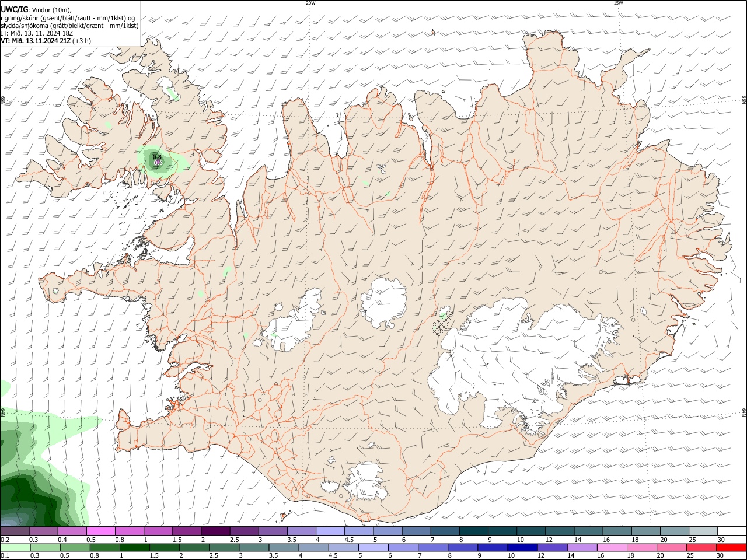Click the 'IT: Mið. 13. 11. 2024 18Z' line
747x560 pixels.
tap(37, 33)
